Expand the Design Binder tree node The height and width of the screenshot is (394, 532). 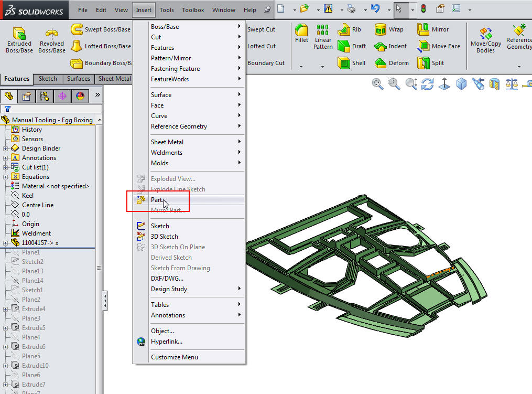click(6, 148)
